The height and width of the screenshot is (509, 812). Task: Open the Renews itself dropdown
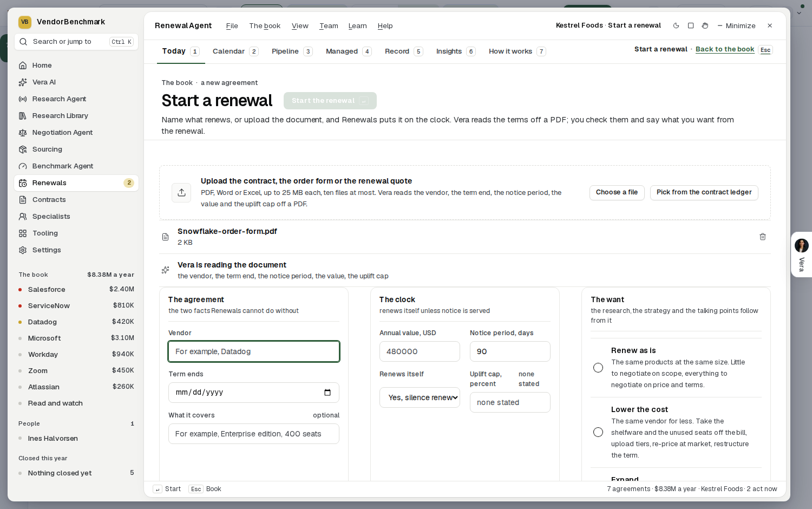pyautogui.click(x=420, y=397)
